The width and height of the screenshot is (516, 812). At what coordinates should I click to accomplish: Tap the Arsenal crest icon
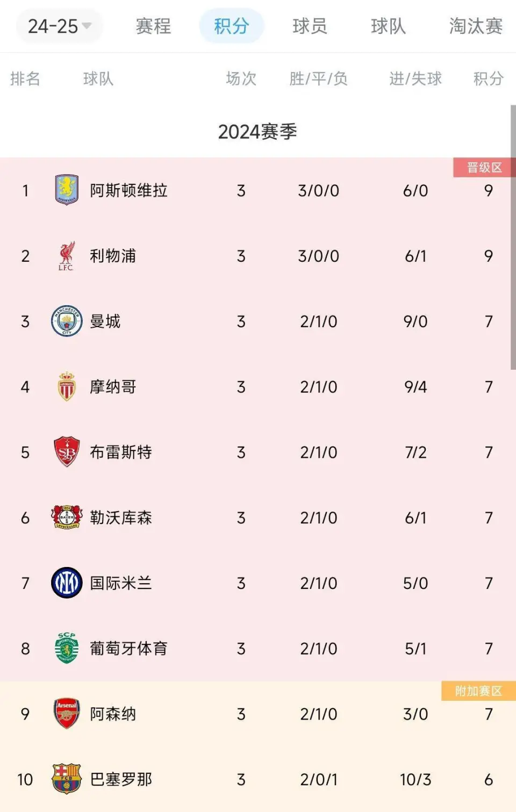tap(67, 714)
